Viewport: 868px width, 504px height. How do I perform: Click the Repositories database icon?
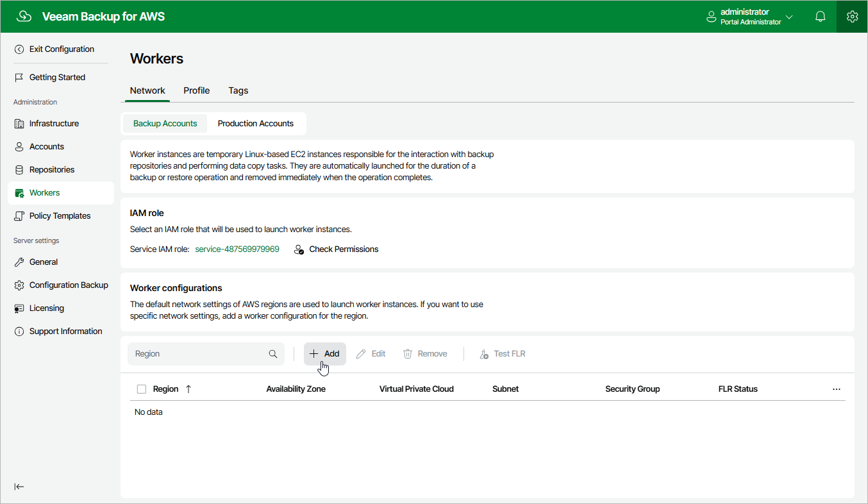(19, 170)
